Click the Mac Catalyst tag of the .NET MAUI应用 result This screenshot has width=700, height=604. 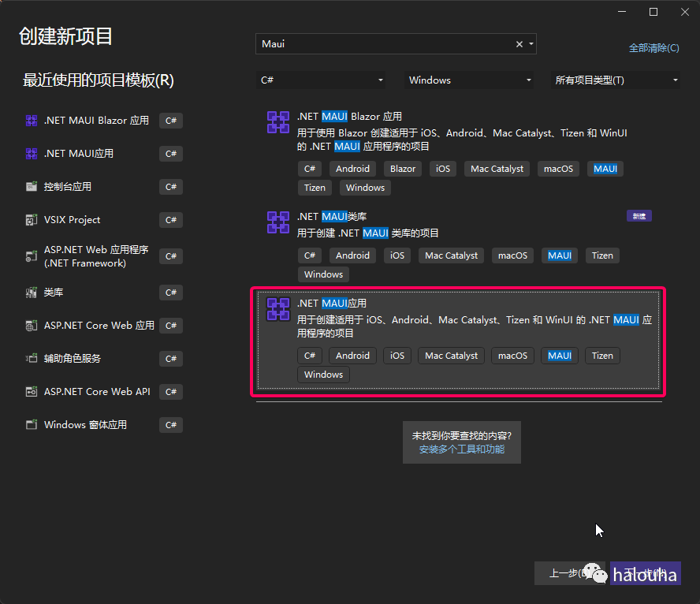pyautogui.click(x=452, y=356)
